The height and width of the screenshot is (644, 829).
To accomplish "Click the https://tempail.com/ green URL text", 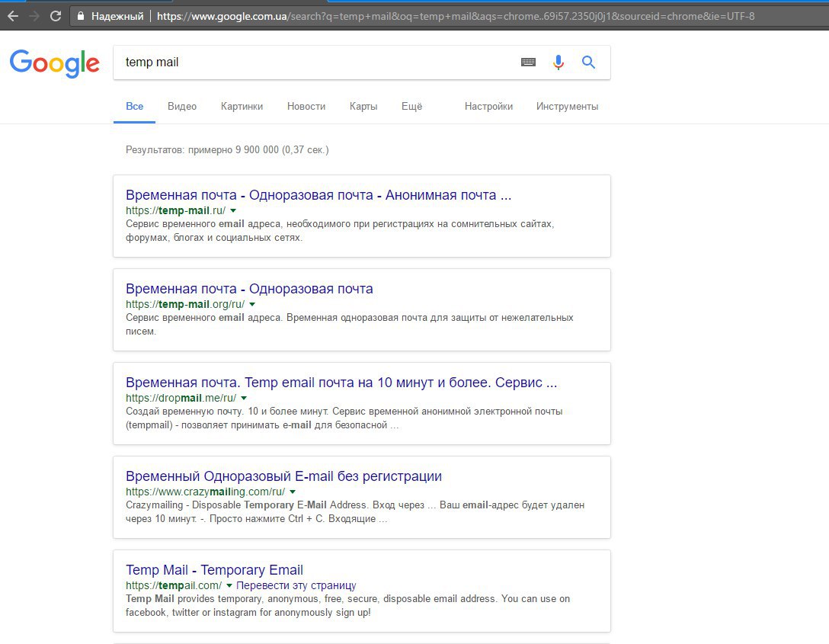I will pyautogui.click(x=174, y=586).
